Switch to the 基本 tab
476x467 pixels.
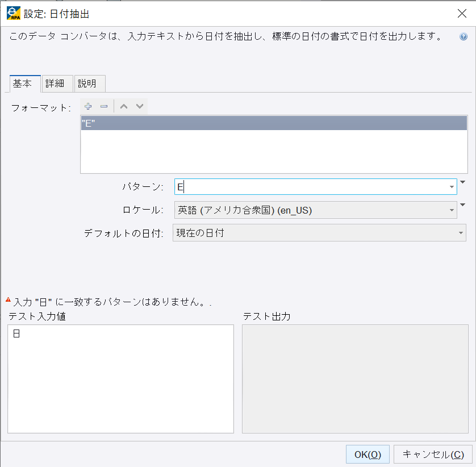[x=25, y=84]
